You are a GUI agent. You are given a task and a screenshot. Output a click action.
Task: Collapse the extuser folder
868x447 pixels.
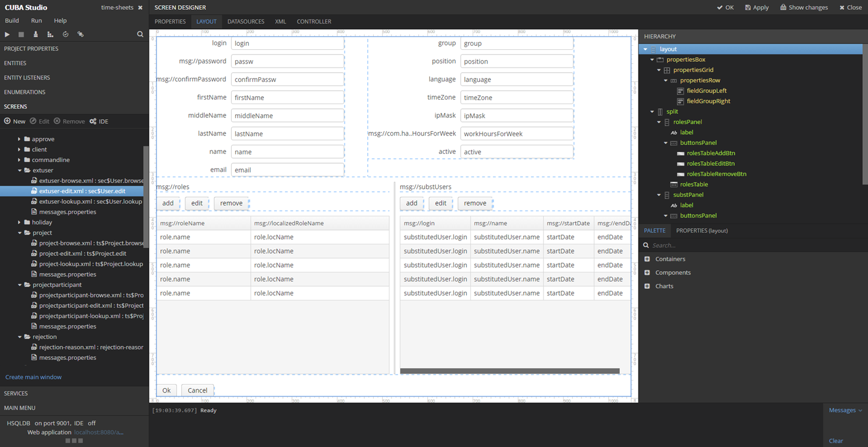tap(19, 171)
